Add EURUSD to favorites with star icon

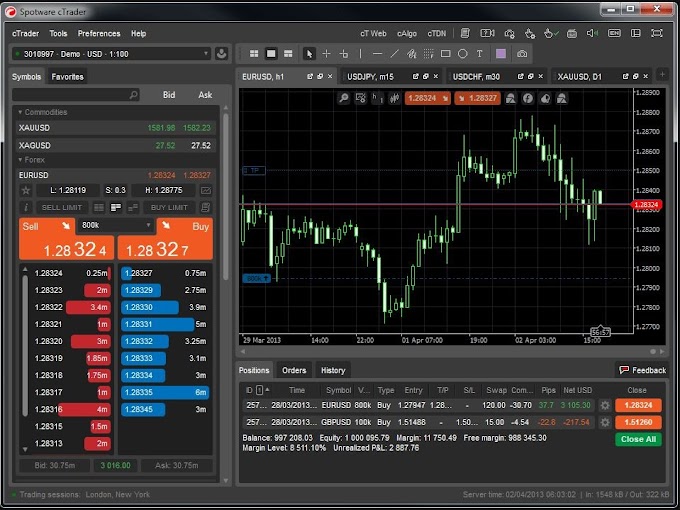coord(26,190)
